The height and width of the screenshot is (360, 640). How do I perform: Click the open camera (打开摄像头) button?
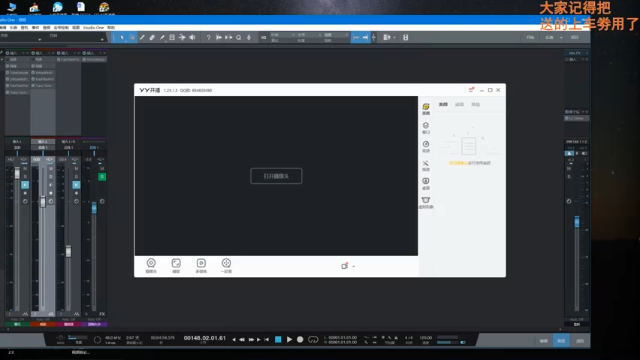[x=276, y=176]
